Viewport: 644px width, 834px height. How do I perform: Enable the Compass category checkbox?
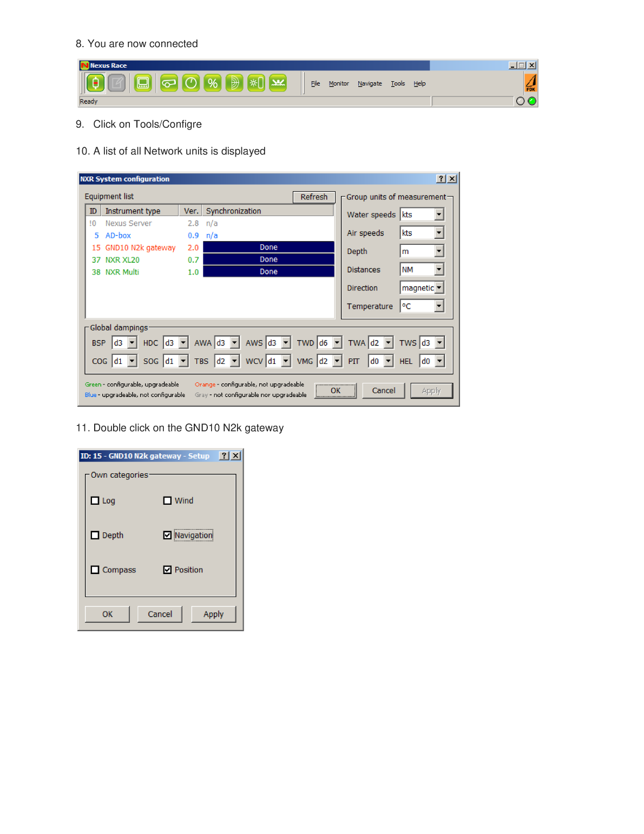point(95,569)
